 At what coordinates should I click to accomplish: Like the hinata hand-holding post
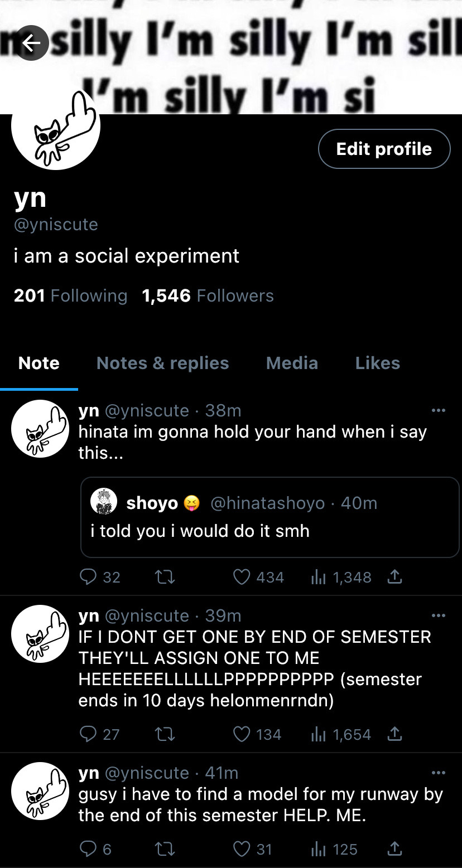[x=242, y=577]
